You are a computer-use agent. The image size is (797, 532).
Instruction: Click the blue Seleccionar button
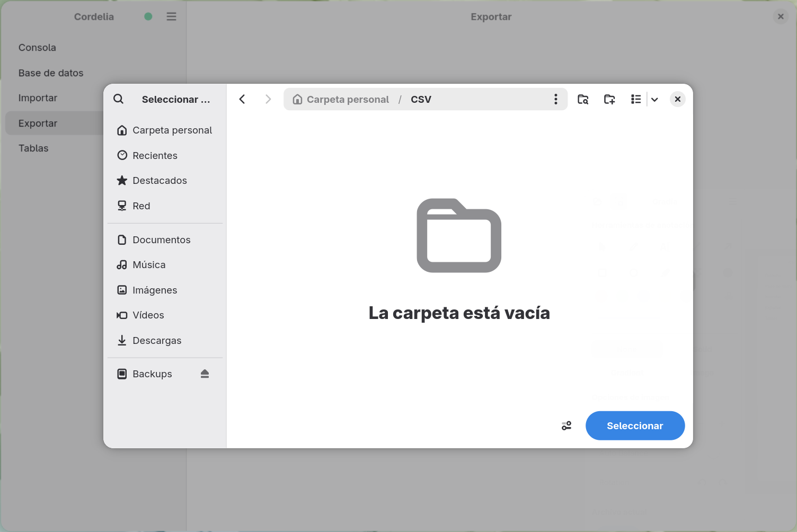635,425
